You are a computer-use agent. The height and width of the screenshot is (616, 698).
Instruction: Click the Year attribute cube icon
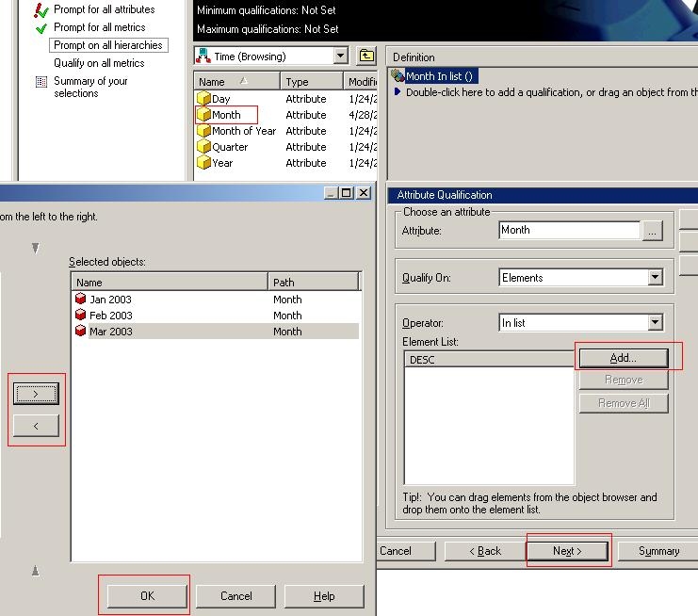point(203,163)
